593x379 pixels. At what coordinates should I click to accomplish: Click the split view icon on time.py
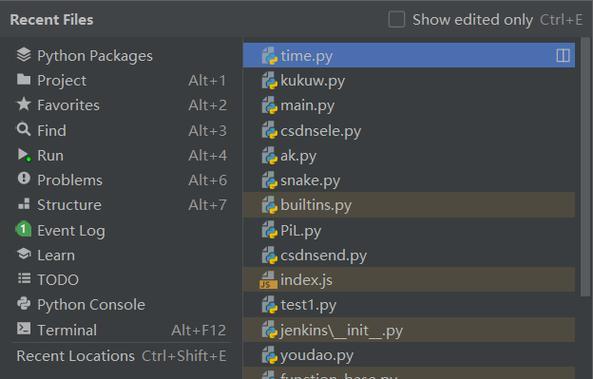pos(563,56)
